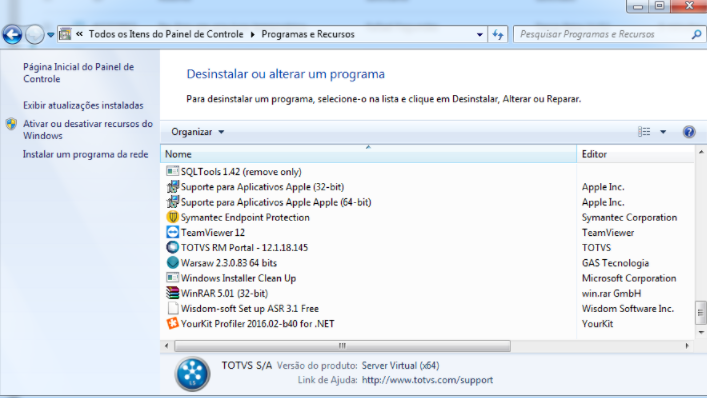Image resolution: width=707 pixels, height=398 pixels.
Task: Click the shield icon beside Ativar ou desativar recursos
Action: pyautogui.click(x=11, y=124)
